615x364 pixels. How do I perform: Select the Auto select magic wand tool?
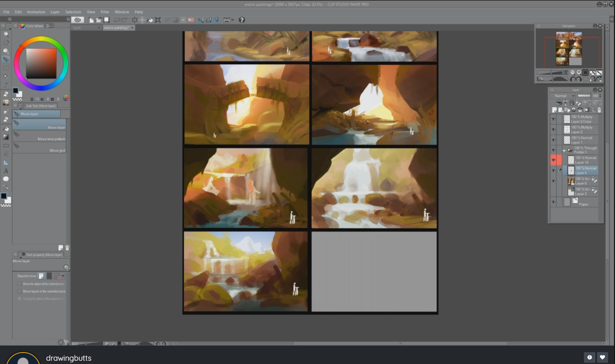[x=6, y=77]
